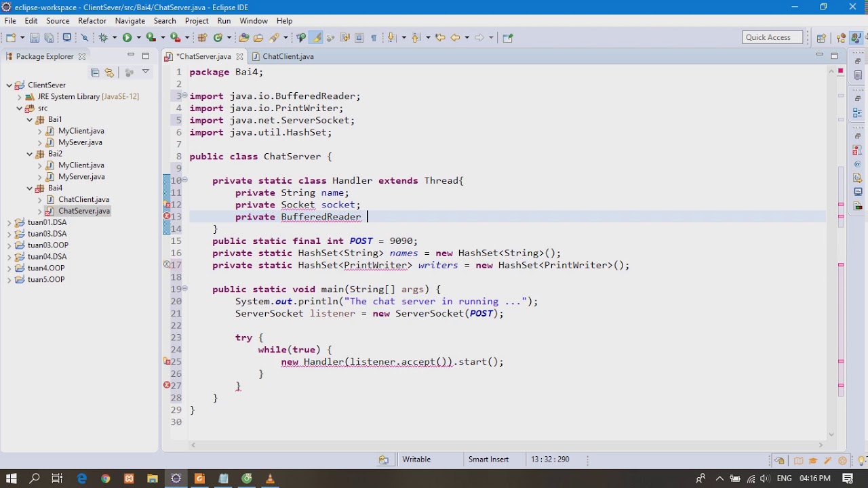Image resolution: width=868 pixels, height=488 pixels.
Task: Open dropdown next to Run button
Action: (x=138, y=38)
